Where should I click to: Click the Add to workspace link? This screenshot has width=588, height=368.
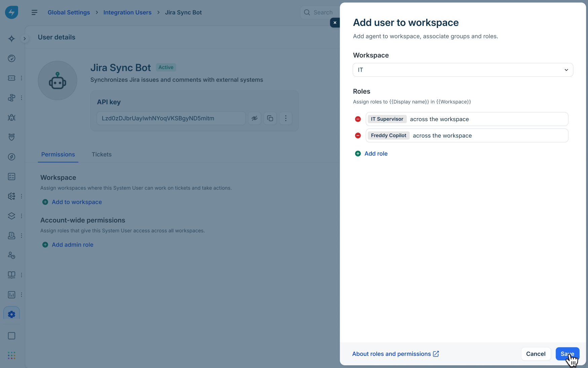pyautogui.click(x=77, y=202)
